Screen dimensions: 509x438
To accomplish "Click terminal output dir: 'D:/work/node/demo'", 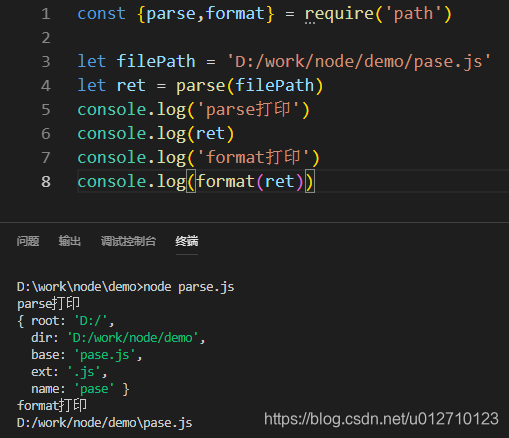I will 115,338.
